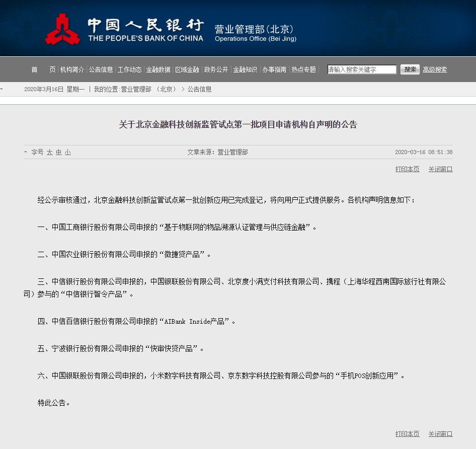Click the announcement title heading
Screen dimensions: 476x449
point(238,124)
